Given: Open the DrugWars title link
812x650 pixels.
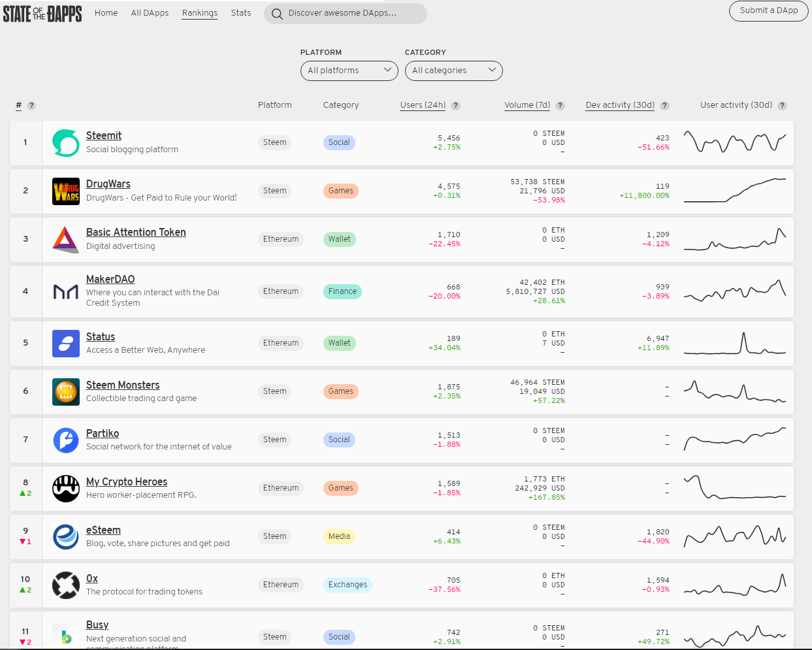Looking at the screenshot, I should coord(108,184).
